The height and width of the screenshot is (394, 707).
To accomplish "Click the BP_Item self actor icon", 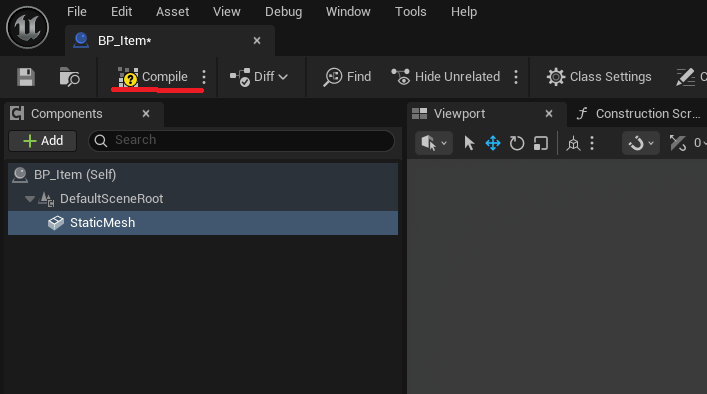I will point(20,175).
